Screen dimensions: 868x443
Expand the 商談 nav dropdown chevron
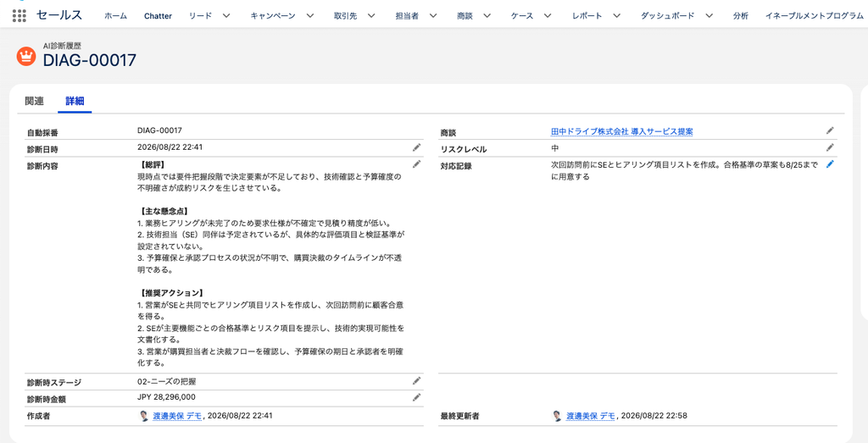pos(487,16)
